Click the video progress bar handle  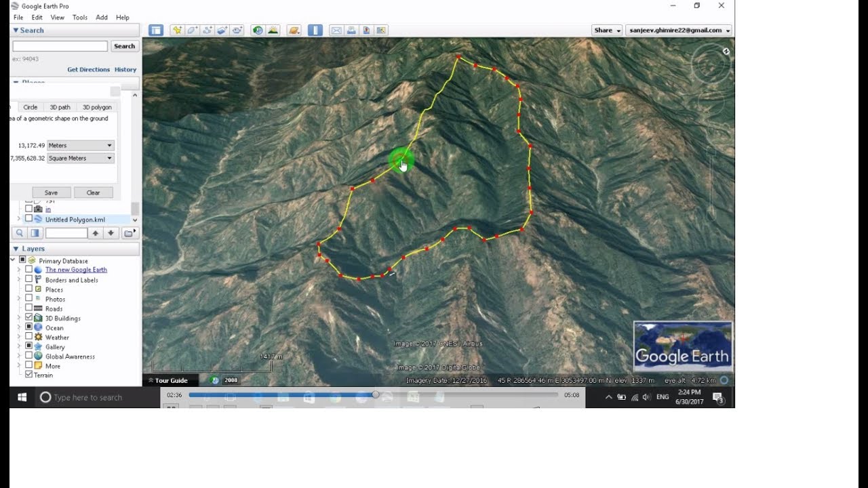(x=376, y=394)
